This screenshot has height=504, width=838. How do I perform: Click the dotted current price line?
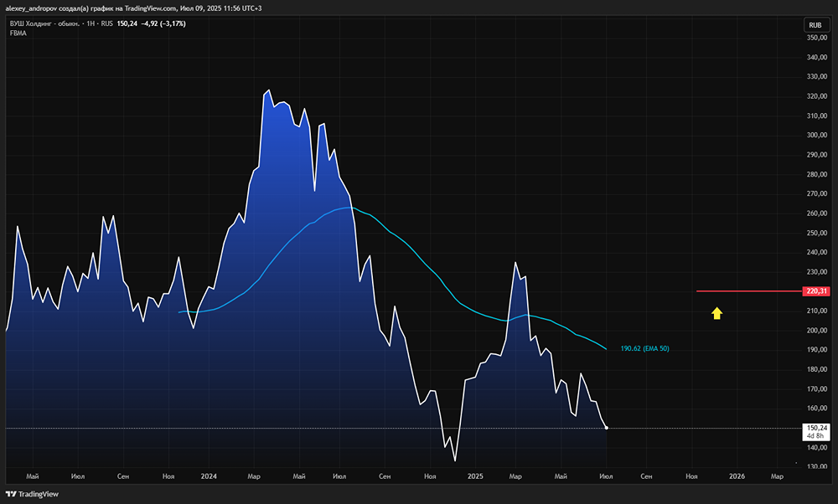(335, 428)
